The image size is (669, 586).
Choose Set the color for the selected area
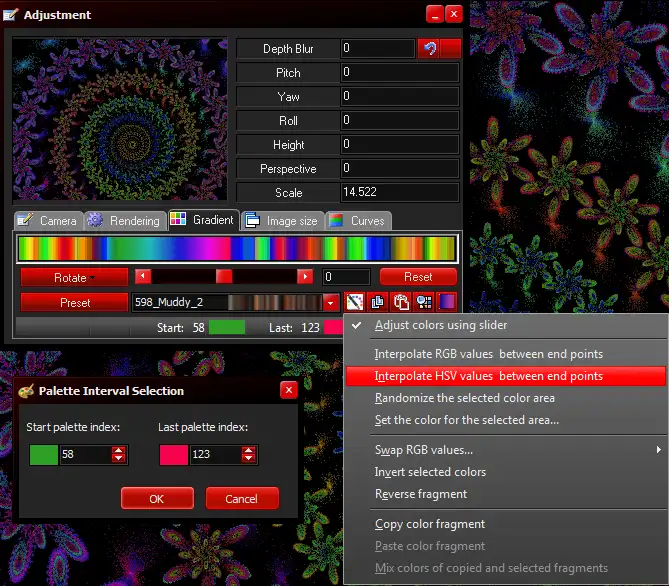[506, 420]
